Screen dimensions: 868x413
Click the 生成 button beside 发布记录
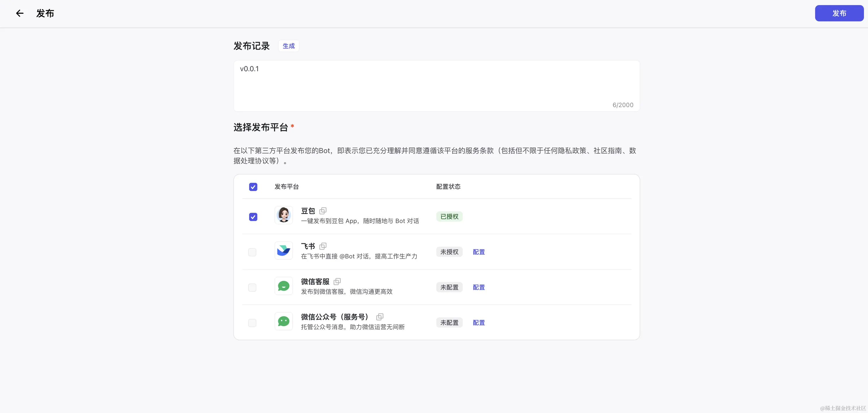(288, 46)
